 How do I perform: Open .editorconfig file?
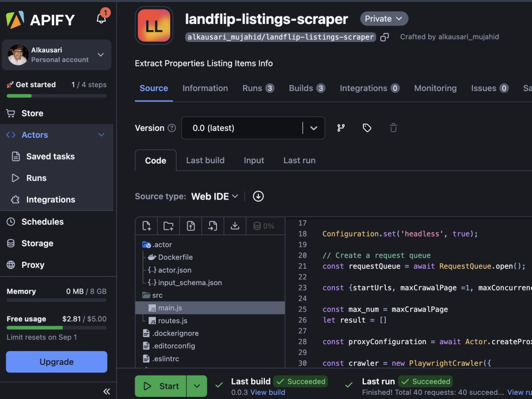(x=169, y=346)
